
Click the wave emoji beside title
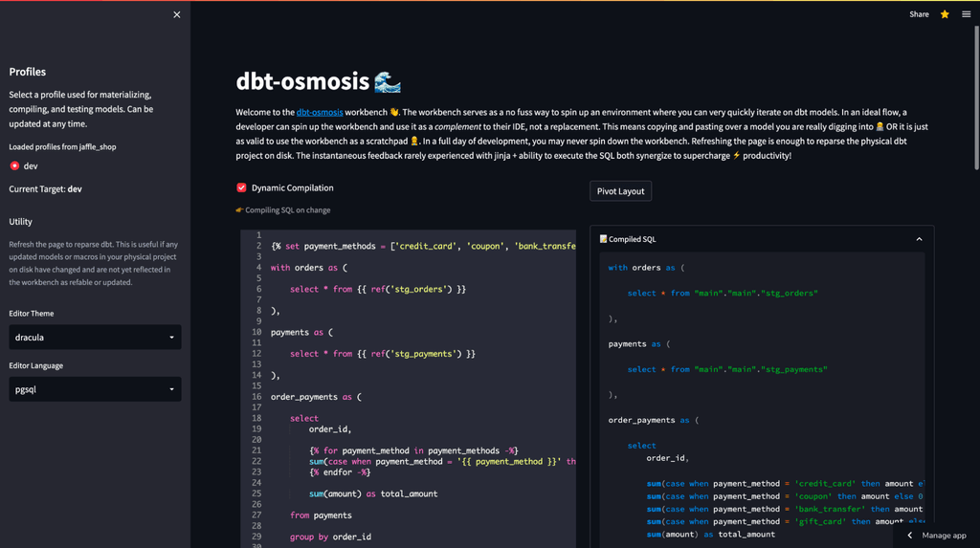[388, 82]
